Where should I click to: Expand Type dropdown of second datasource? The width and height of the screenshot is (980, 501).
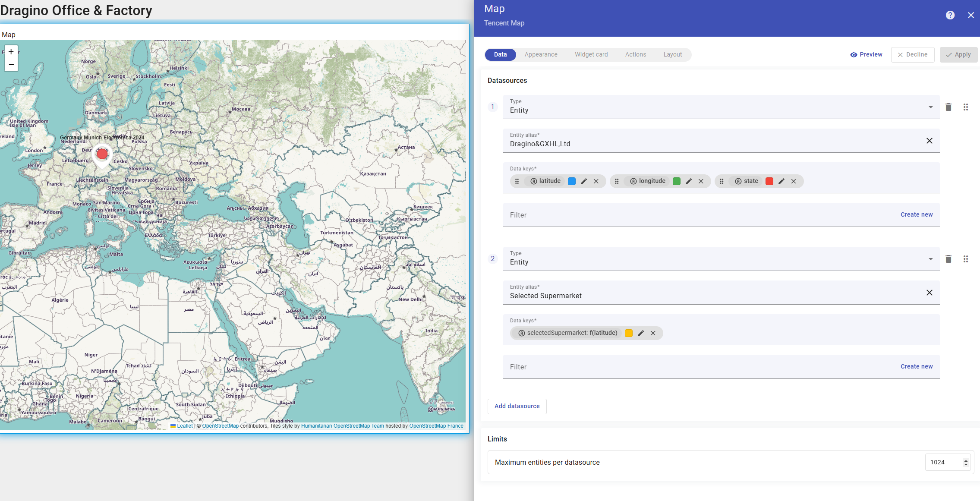[930, 259]
